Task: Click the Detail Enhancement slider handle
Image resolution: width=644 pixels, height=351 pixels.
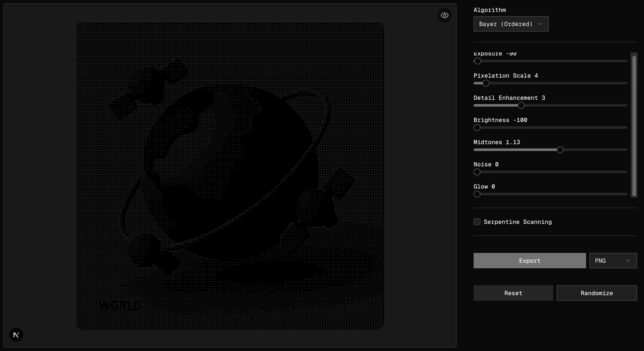Action: tap(521, 105)
